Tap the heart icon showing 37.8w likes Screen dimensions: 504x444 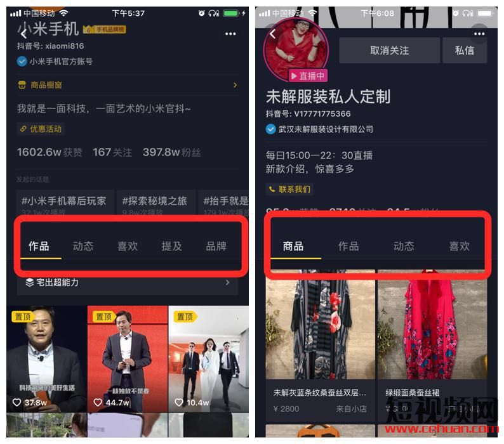click(17, 402)
